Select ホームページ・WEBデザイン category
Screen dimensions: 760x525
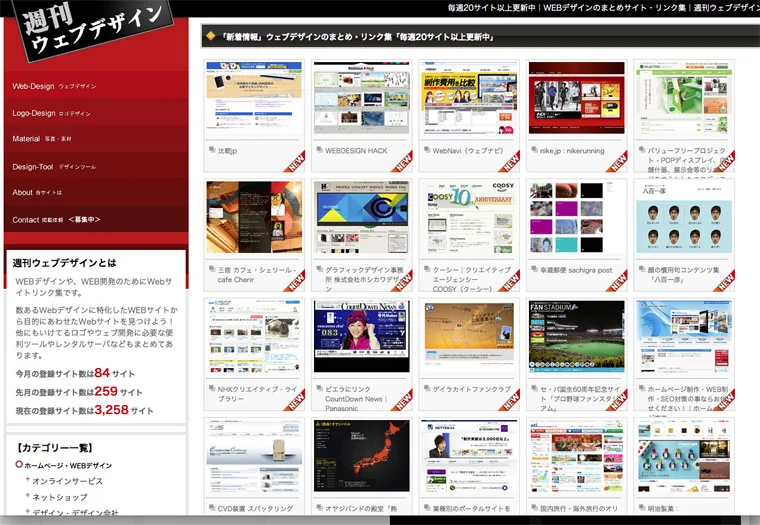(x=68, y=465)
